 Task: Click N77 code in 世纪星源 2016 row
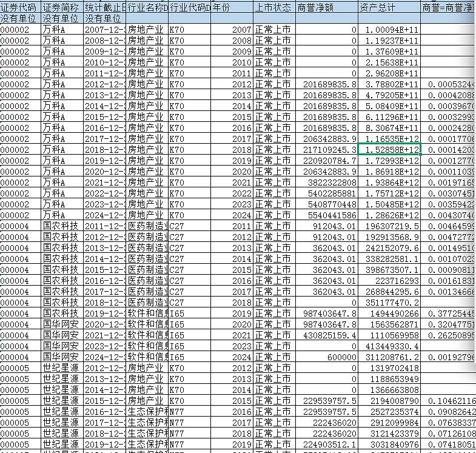tap(189, 411)
